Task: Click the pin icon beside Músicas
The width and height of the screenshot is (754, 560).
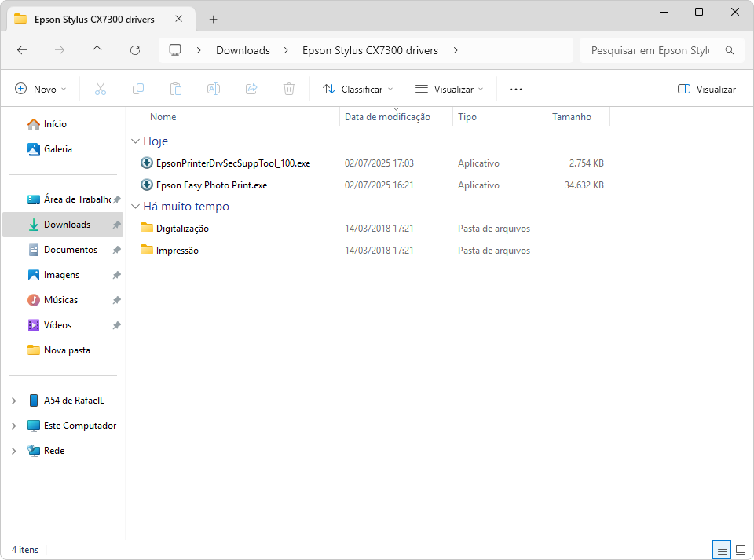Action: click(116, 300)
